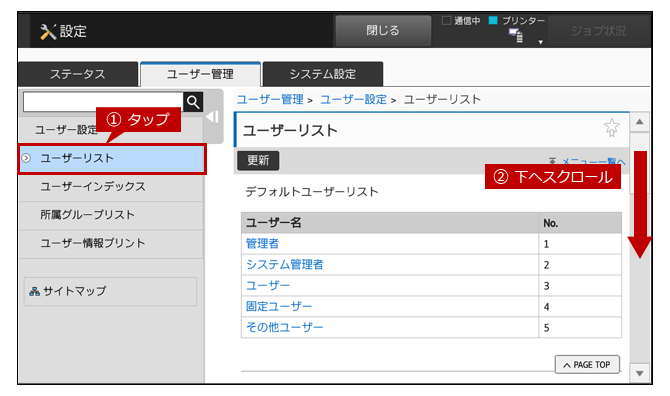This screenshot has height=396, width=670.
Task: Focus the search input field
Action: click(x=103, y=102)
